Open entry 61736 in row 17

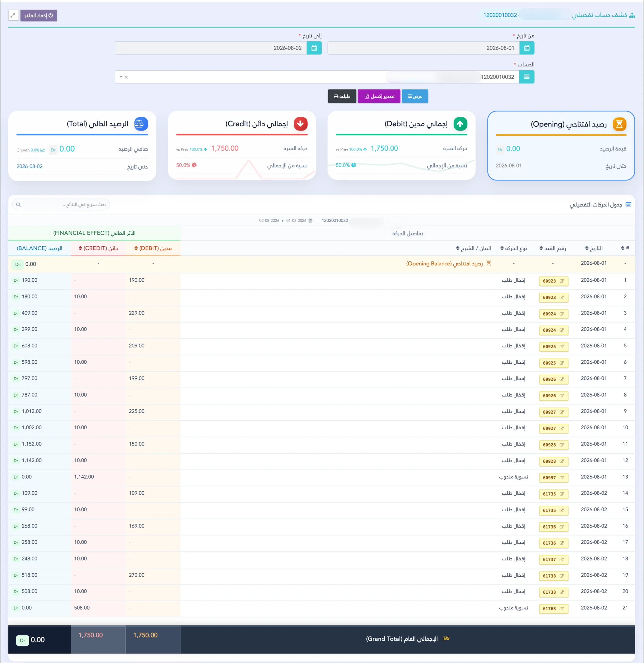tap(553, 543)
